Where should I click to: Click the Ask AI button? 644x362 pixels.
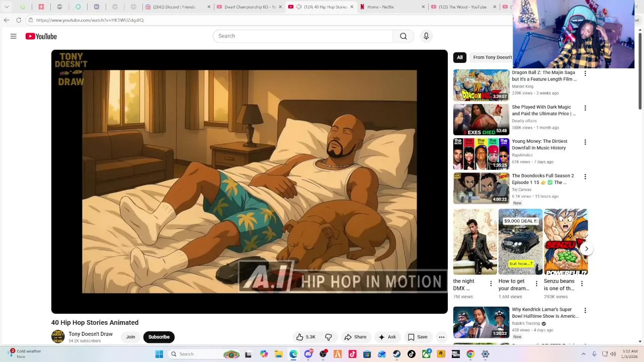(x=387, y=337)
